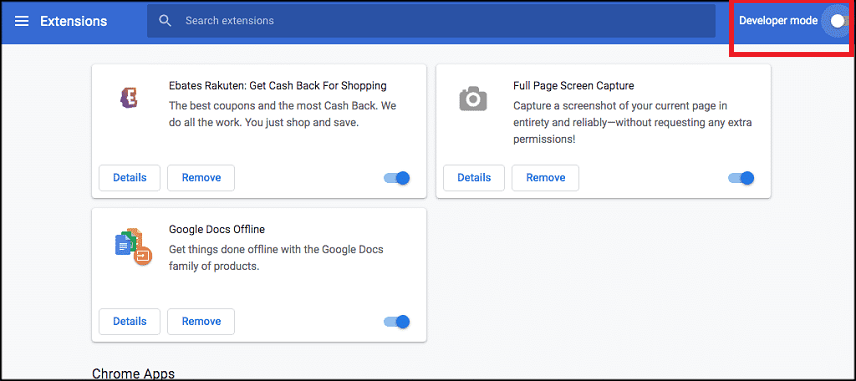This screenshot has height=381, width=856.
Task: Click the 'Ebates Rakuten: Get Cash Back For Shopping' title
Action: (278, 86)
